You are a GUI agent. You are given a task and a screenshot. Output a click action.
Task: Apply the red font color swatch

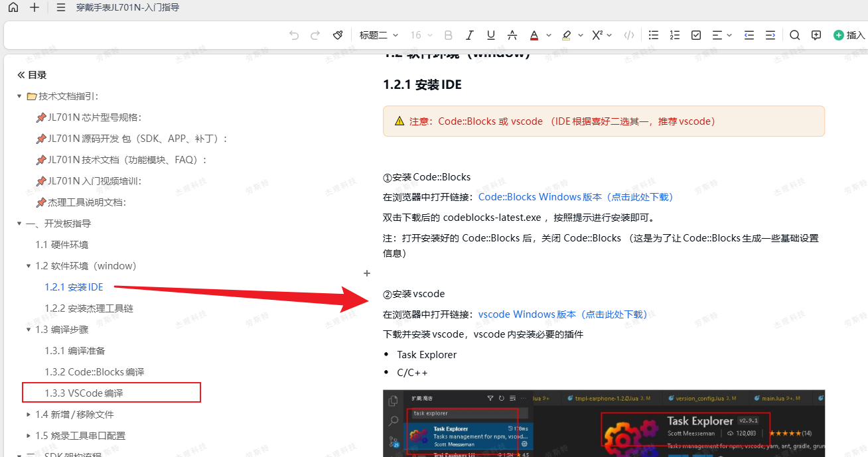pyautogui.click(x=534, y=35)
